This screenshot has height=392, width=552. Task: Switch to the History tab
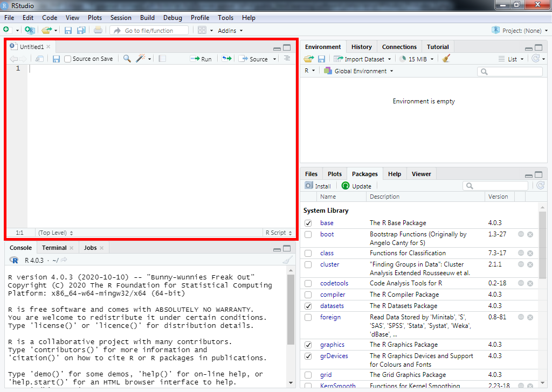tap(361, 47)
